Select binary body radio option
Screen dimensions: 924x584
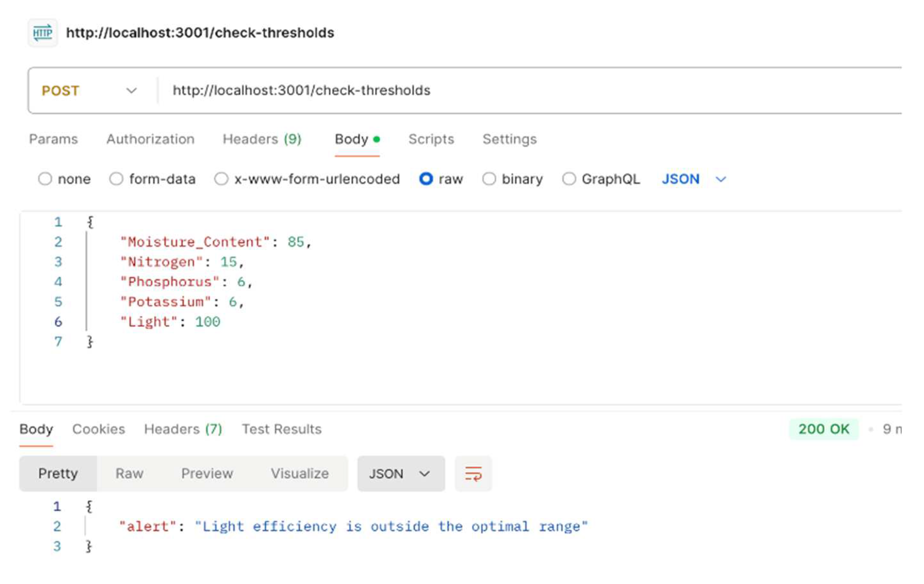[x=489, y=179]
